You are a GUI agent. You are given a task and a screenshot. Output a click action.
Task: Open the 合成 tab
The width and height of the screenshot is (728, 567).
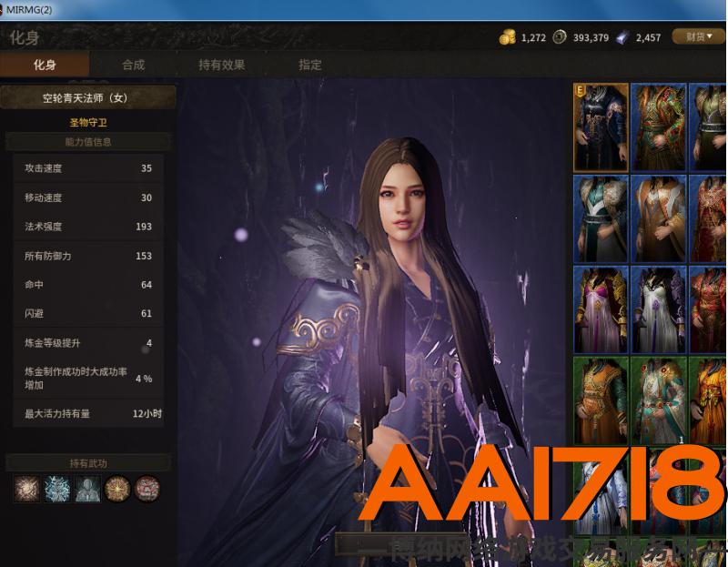coord(134,65)
